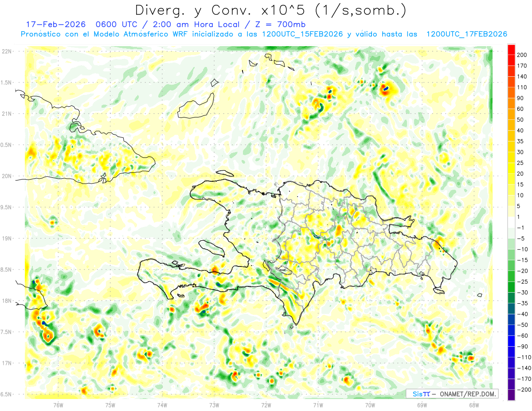Image resolution: width=532 pixels, height=411 pixels.
Task: Click the white colorbar segment between 1 and -1
Action: click(x=511, y=222)
